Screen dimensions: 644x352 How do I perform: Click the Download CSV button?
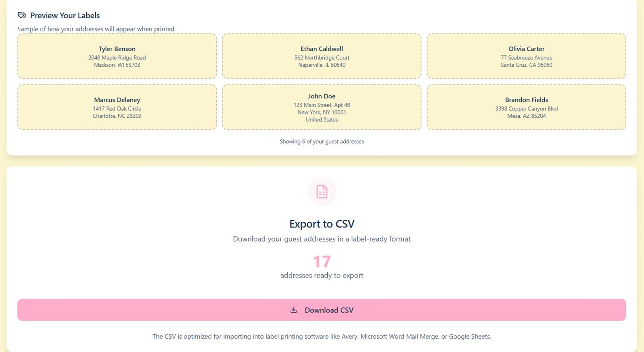coord(322,310)
